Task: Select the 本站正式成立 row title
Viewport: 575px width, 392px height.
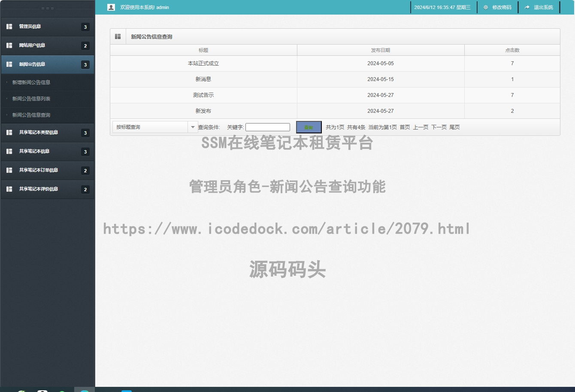Action: click(x=203, y=63)
